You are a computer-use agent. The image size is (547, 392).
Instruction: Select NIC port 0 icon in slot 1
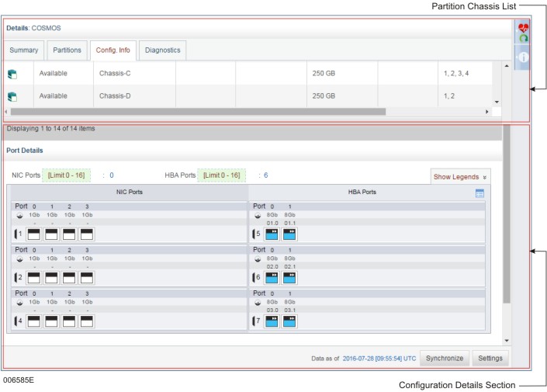coord(34,233)
